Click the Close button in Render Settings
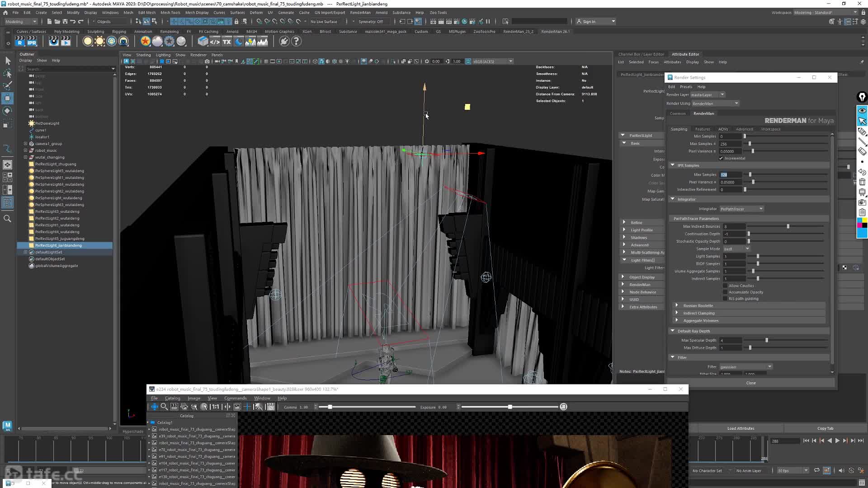 (750, 383)
